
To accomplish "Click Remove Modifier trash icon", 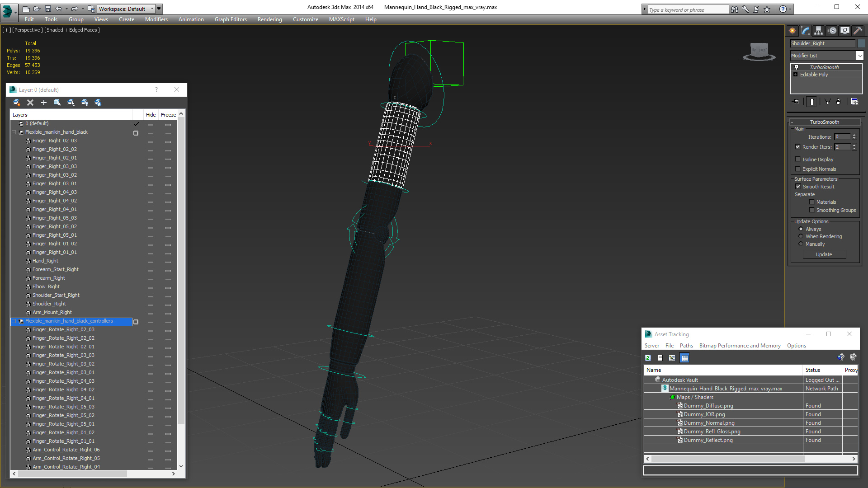I will [x=839, y=102].
